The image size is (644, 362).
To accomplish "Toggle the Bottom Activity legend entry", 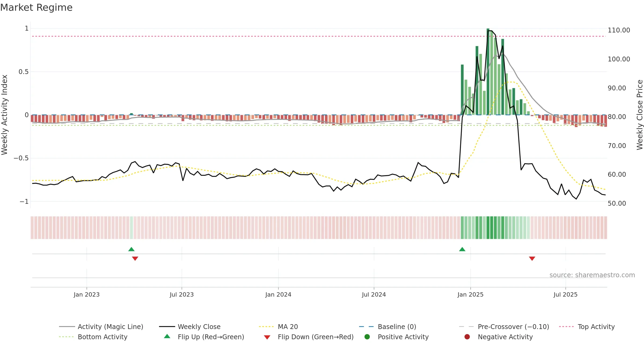I will (x=93, y=337).
